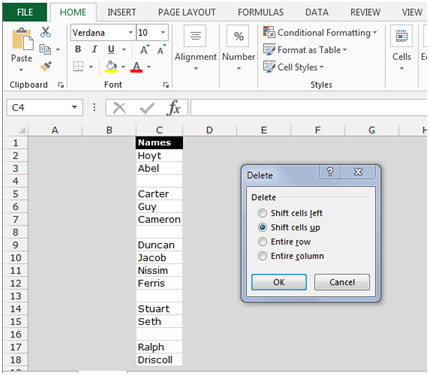The width and height of the screenshot is (429, 375).
Task: Open the FILE tab
Action: (x=25, y=12)
